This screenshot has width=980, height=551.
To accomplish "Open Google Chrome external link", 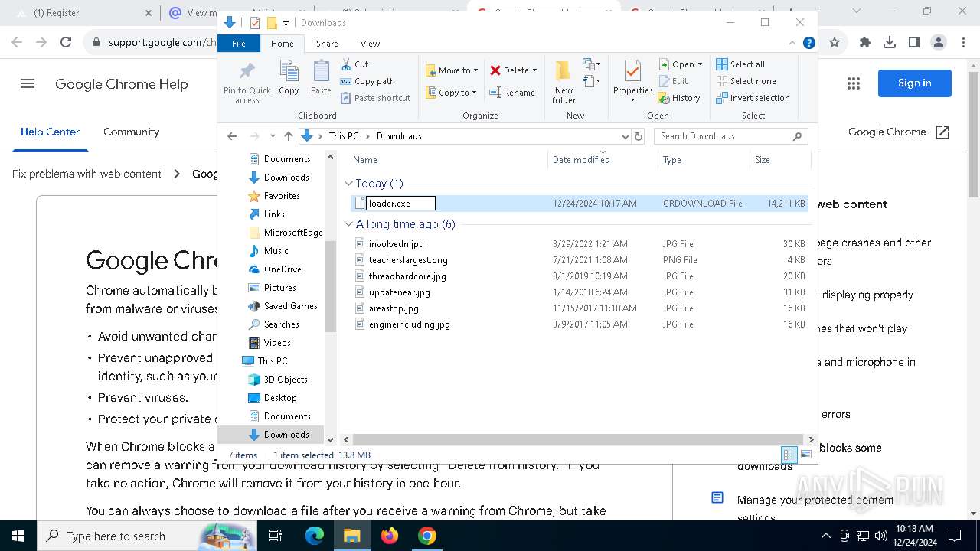I will [899, 132].
